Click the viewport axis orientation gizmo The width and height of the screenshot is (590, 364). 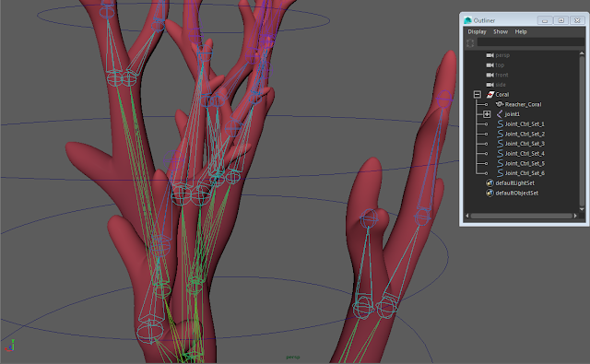[x=10, y=346]
